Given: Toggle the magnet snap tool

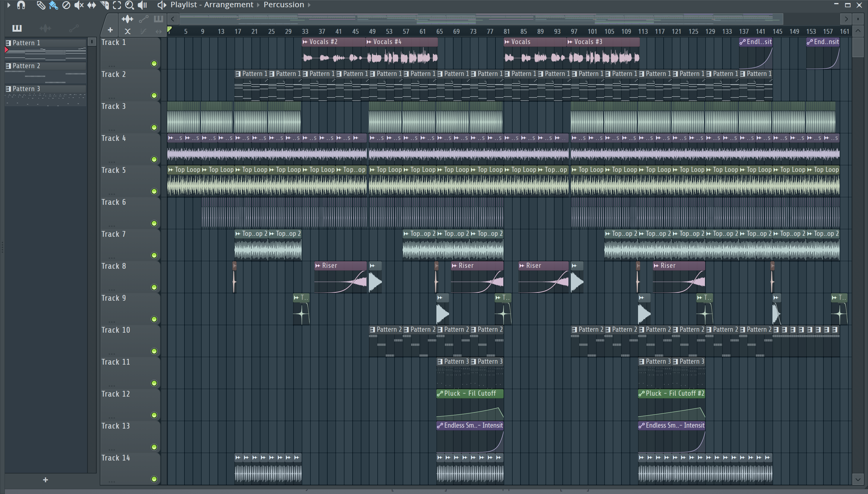Looking at the screenshot, I should pyautogui.click(x=21, y=5).
